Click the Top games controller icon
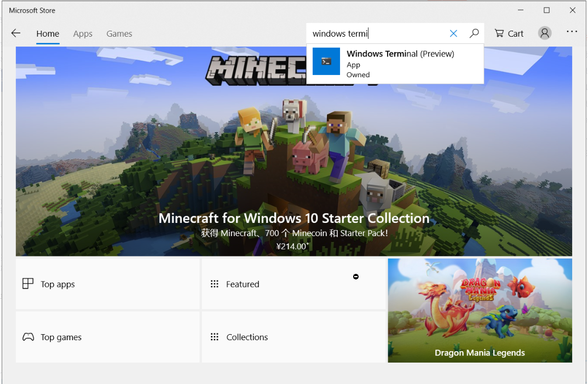Screen dimensions: 588x384 (x=28, y=337)
